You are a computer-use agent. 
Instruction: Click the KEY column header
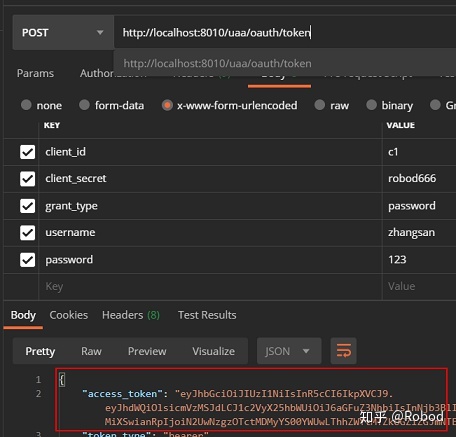[x=52, y=125]
